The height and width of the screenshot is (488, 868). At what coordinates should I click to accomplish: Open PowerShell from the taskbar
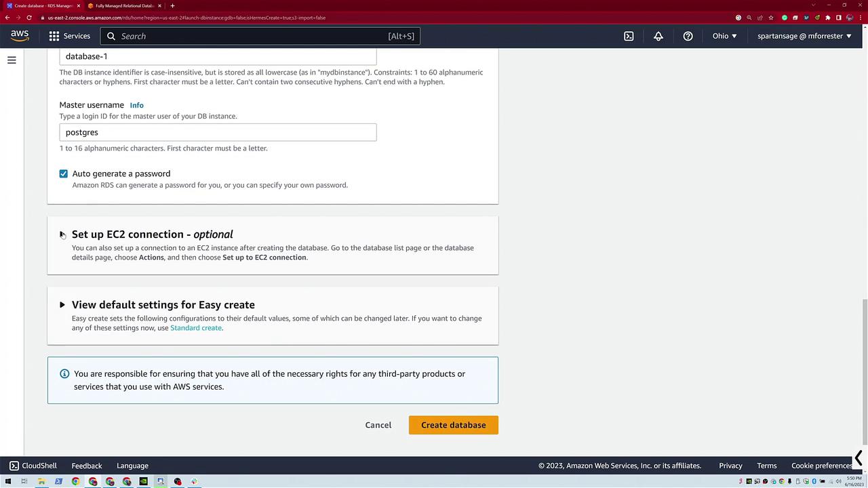click(x=58, y=481)
